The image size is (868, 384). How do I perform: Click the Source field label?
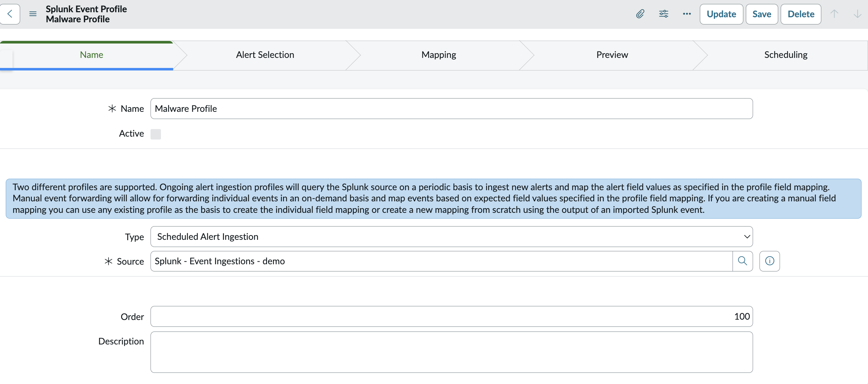130,261
